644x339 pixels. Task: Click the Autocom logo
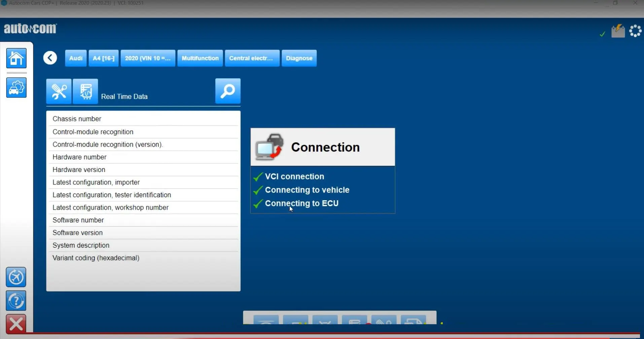pyautogui.click(x=30, y=29)
